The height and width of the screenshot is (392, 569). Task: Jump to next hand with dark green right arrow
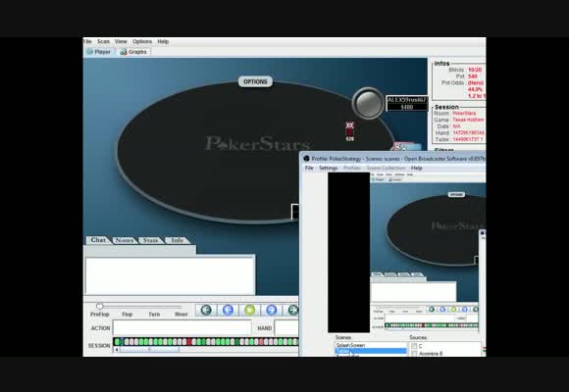292,310
